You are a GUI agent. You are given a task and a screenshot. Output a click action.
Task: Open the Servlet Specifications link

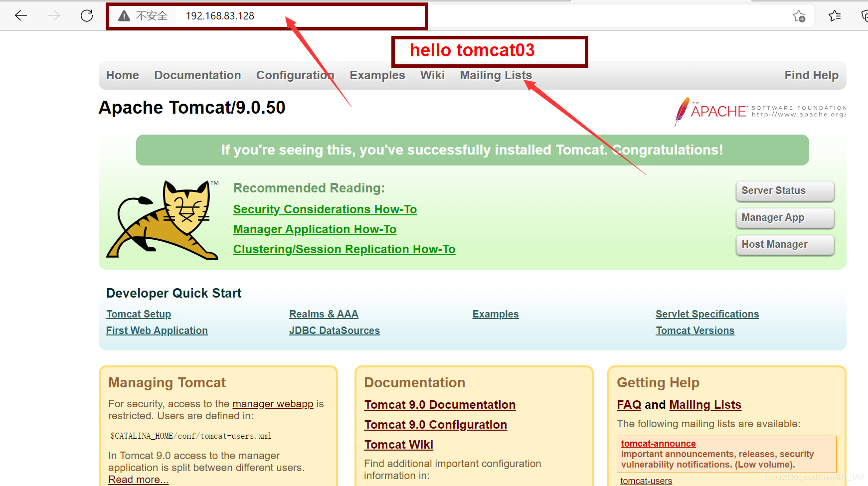(x=707, y=314)
